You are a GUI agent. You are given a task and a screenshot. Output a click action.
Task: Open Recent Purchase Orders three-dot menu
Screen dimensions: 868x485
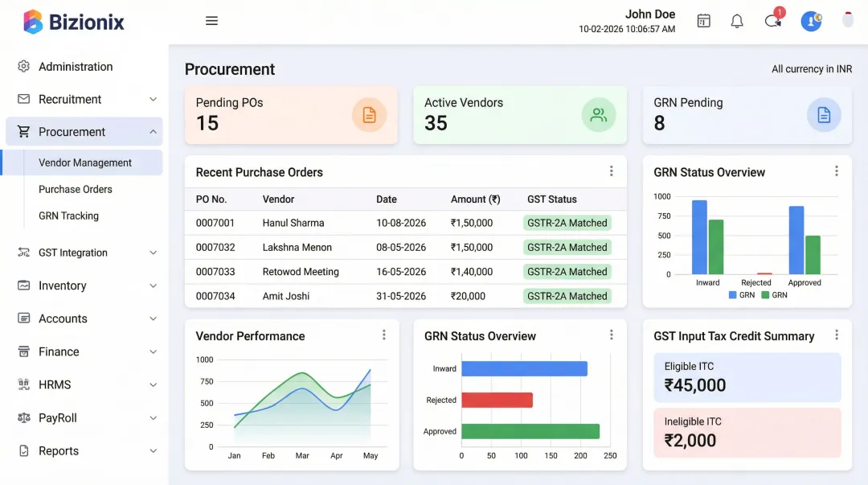click(x=611, y=171)
